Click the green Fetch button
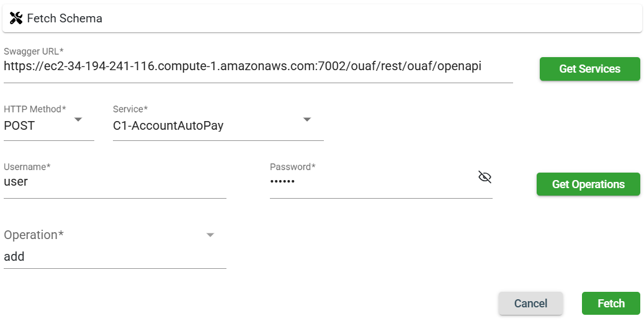Screen dimensions: 644x321 tap(610, 303)
